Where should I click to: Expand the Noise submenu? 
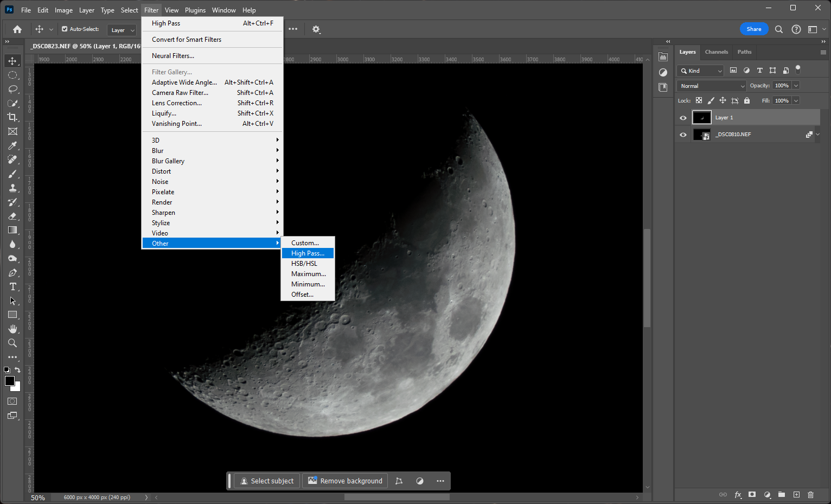(212, 182)
